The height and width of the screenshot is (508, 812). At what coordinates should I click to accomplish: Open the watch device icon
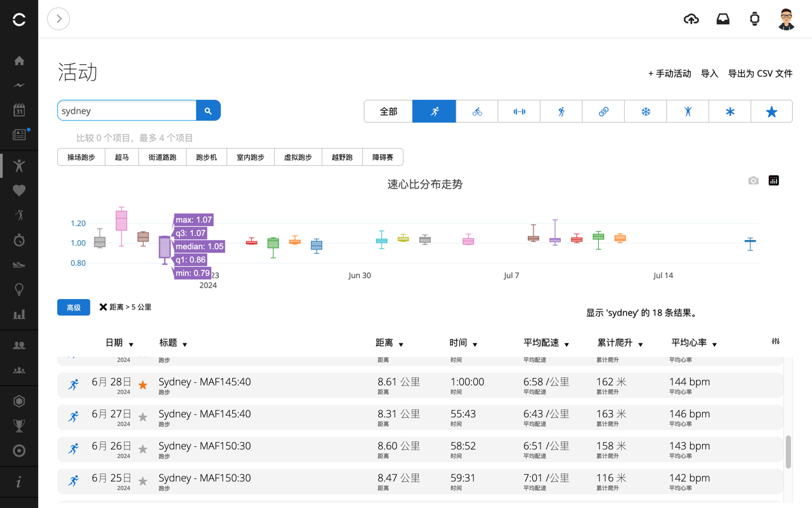(x=755, y=19)
